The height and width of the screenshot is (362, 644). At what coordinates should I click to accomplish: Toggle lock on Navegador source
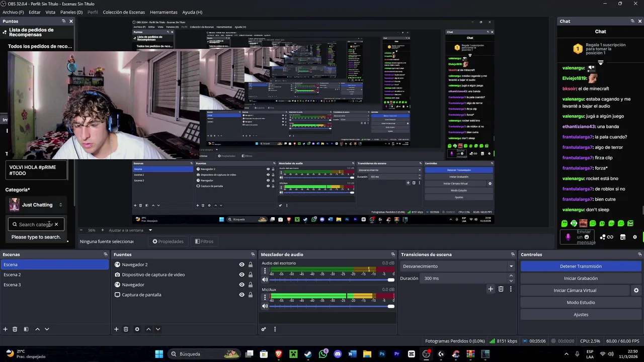point(250,285)
